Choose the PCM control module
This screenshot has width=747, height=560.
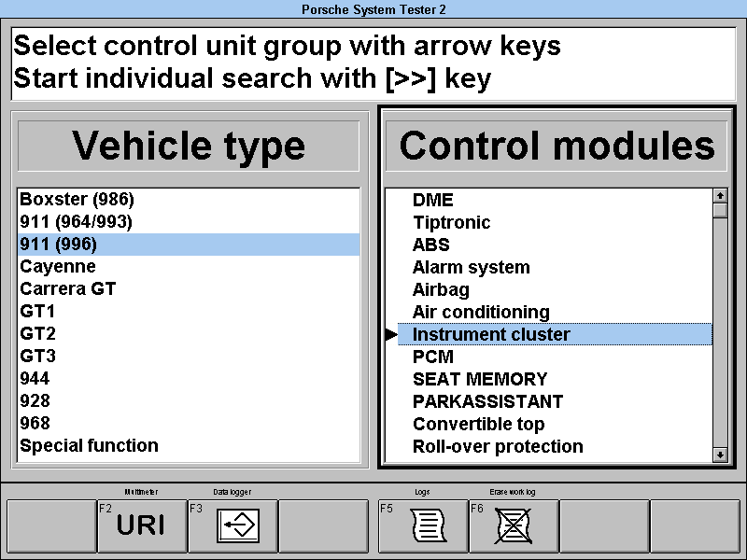[555, 357]
